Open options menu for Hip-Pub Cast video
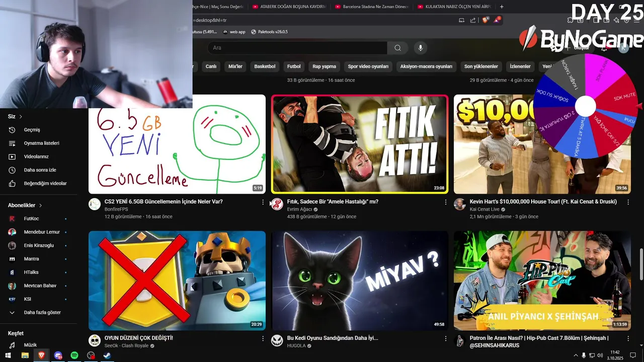The width and height of the screenshot is (644, 362). tap(628, 339)
